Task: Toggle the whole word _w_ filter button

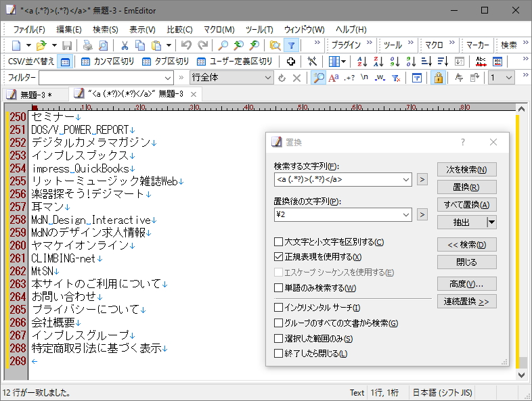Action: point(380,78)
